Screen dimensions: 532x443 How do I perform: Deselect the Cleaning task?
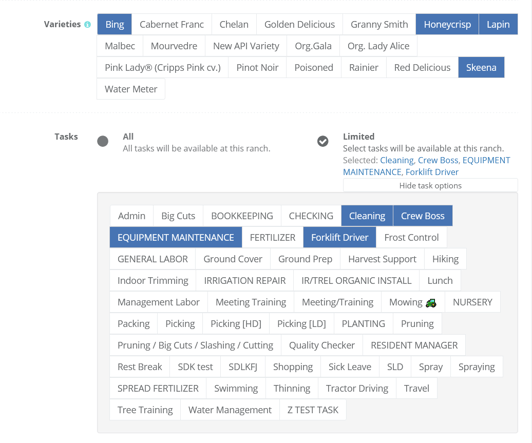(367, 216)
